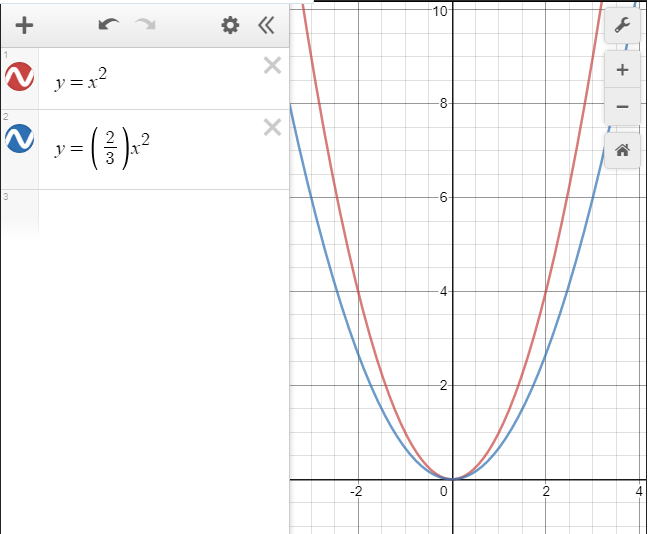The height and width of the screenshot is (534, 650).
Task: Open expression list settings gear
Action: [x=230, y=25]
